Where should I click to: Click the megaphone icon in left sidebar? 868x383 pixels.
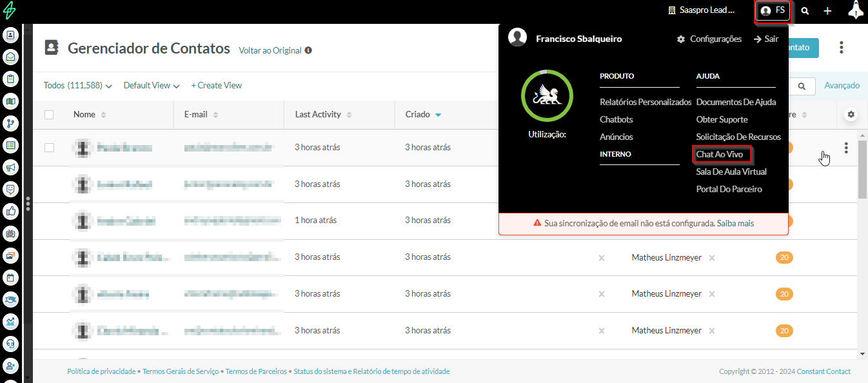tap(10, 168)
